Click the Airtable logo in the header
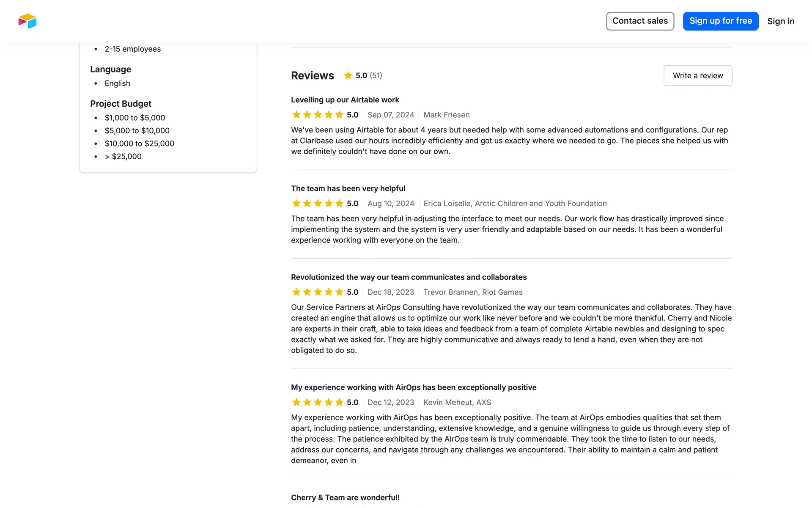Image resolution: width=812 pixels, height=508 pixels. point(27,21)
